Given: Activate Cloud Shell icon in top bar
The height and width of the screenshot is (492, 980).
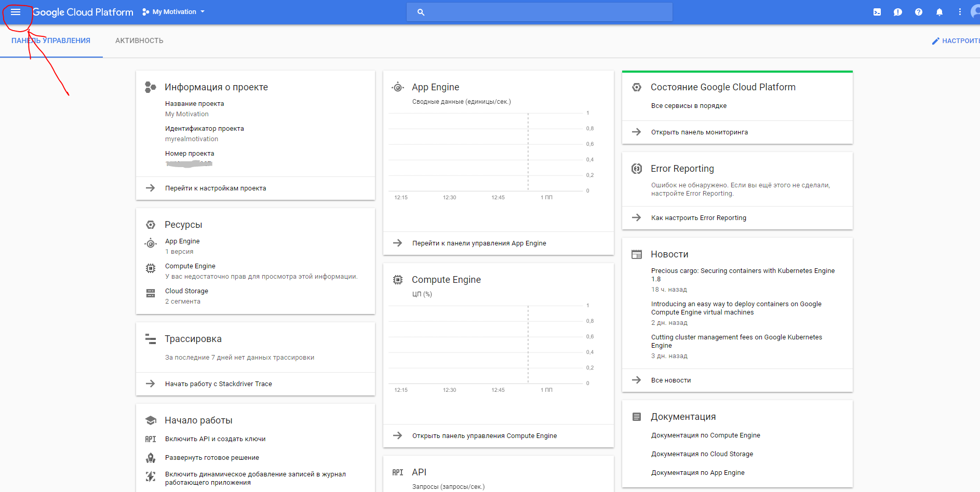Looking at the screenshot, I should [877, 12].
